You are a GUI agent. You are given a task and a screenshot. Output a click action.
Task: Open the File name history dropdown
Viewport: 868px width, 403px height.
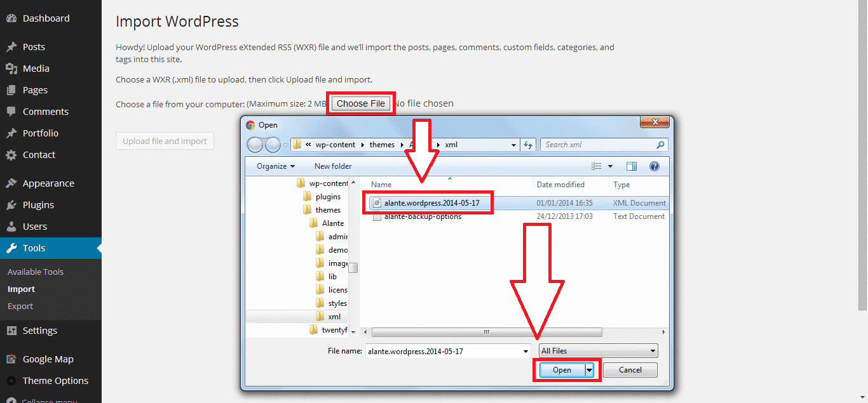526,351
